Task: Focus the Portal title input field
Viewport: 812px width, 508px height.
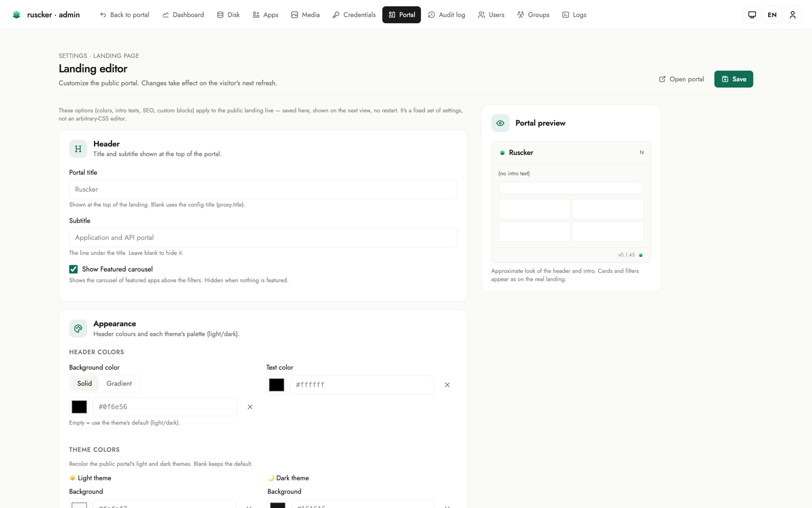Action: click(x=263, y=189)
